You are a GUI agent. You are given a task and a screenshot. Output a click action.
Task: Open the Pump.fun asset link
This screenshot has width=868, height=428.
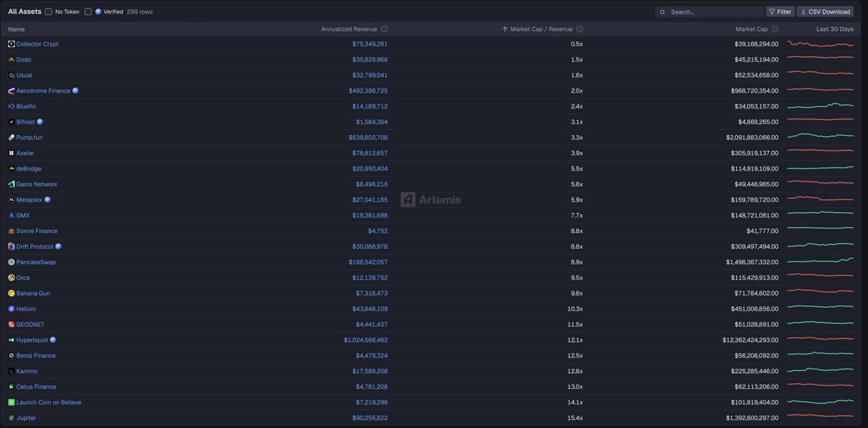(x=30, y=137)
